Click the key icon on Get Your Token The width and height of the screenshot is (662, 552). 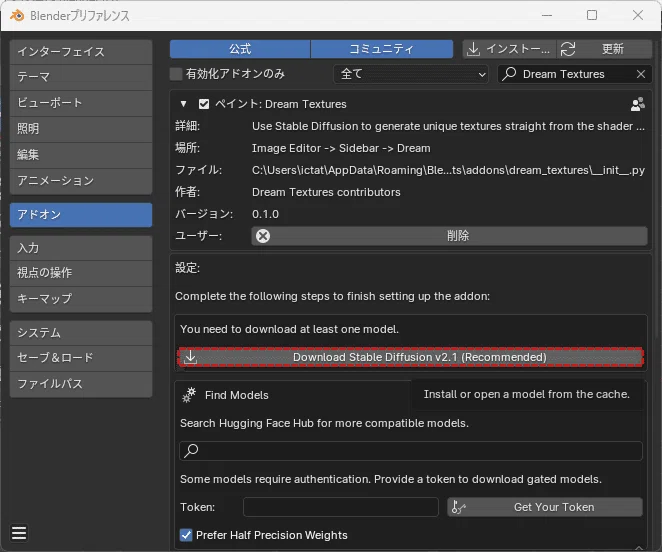[x=458, y=507]
